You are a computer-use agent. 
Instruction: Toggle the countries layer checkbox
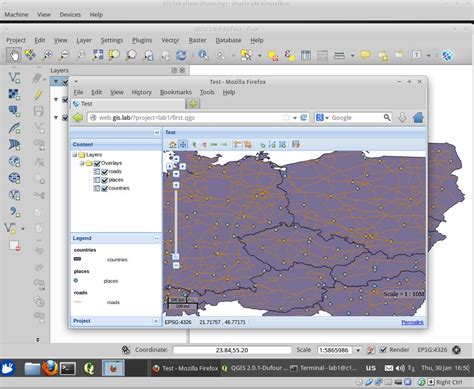click(104, 188)
